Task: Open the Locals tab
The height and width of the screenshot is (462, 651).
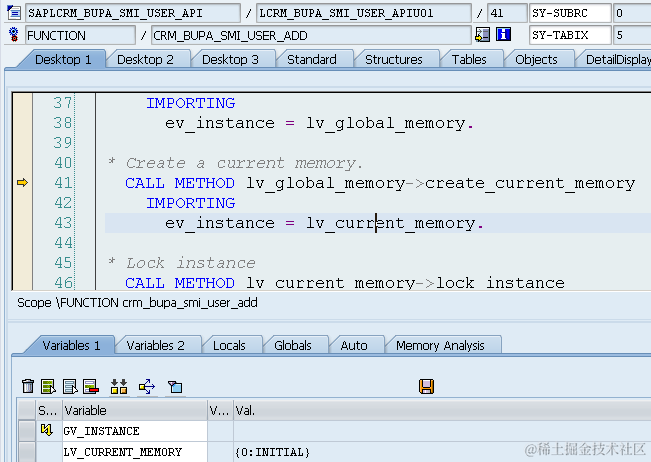Action: pyautogui.click(x=229, y=345)
